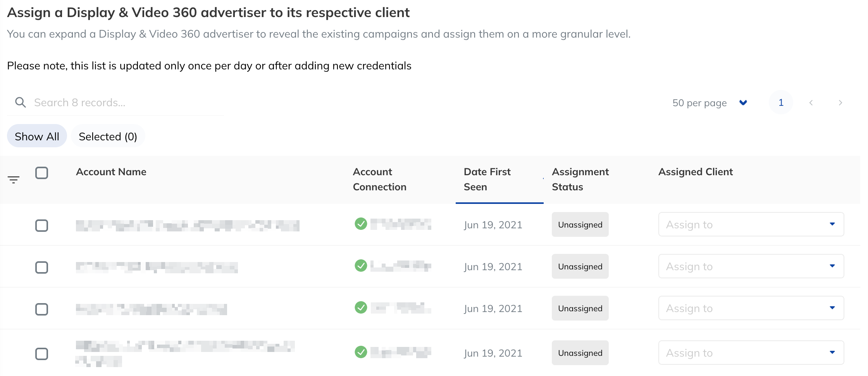This screenshot has width=868, height=376.
Task: Sort by the Account Name column
Action: click(x=111, y=172)
